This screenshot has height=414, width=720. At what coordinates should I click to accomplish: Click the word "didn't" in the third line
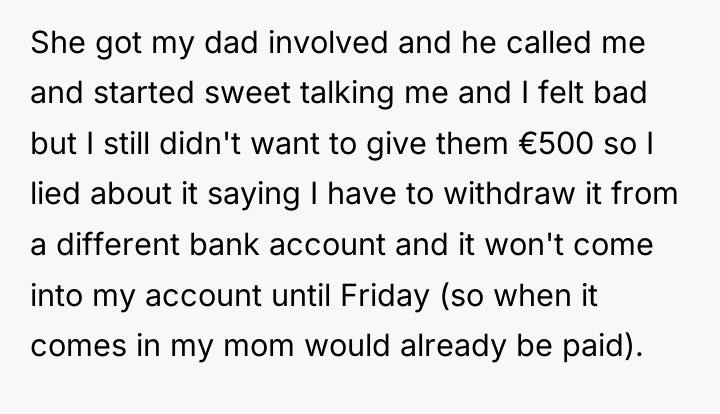200,143
